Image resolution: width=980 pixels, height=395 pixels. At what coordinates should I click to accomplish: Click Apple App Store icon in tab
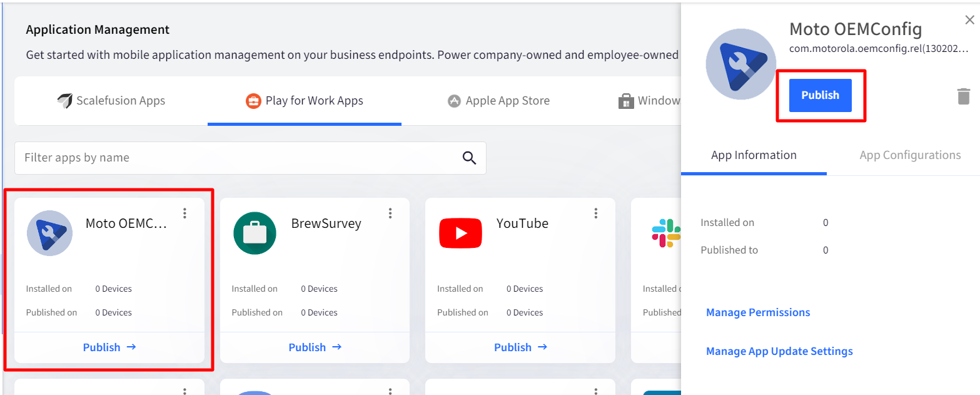click(455, 101)
